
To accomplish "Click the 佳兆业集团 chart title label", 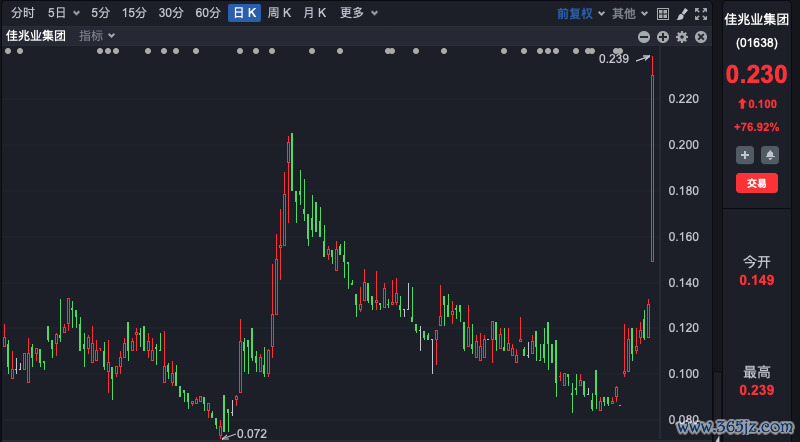I will (x=36, y=36).
